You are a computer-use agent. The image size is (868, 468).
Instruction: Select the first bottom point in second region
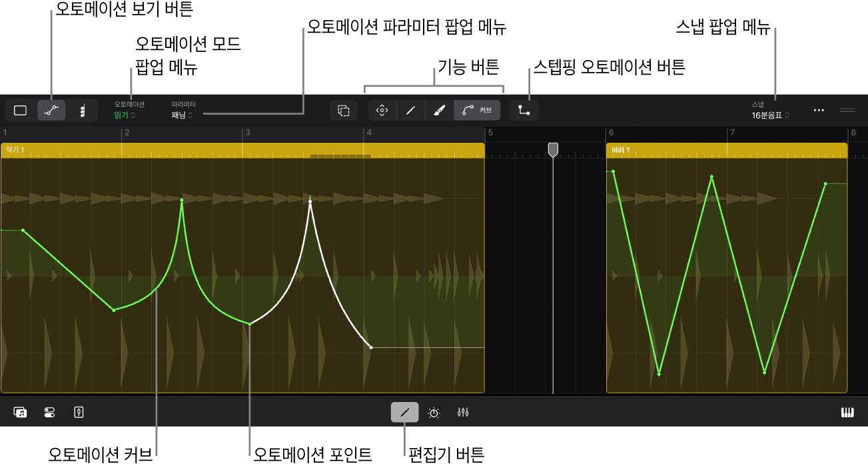click(659, 373)
